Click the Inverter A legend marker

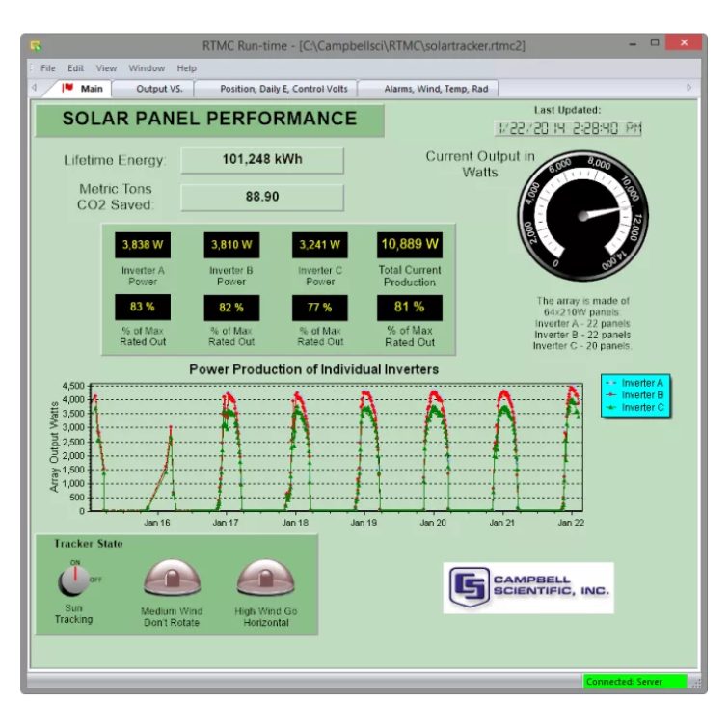pyautogui.click(x=610, y=383)
